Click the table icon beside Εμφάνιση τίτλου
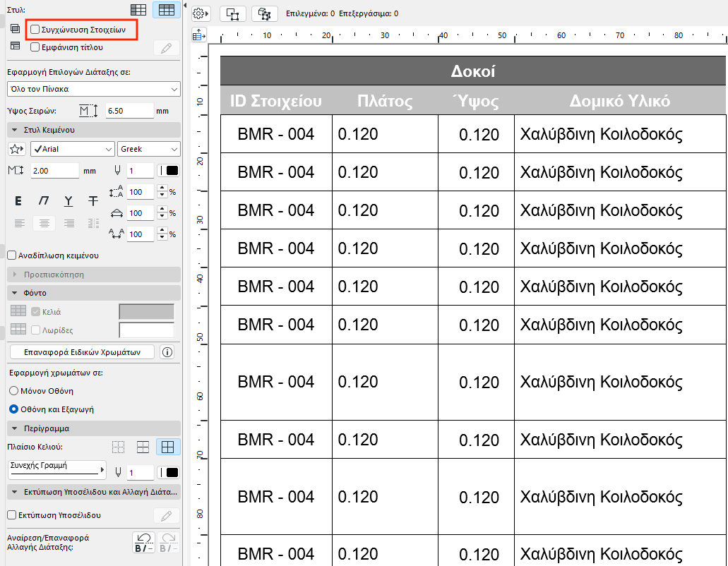 pyautogui.click(x=15, y=45)
